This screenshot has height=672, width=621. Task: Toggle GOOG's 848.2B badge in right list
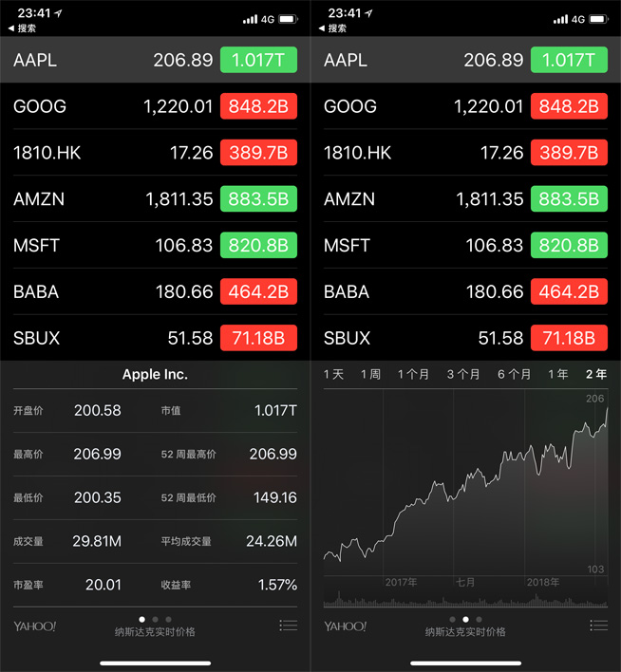pos(569,106)
